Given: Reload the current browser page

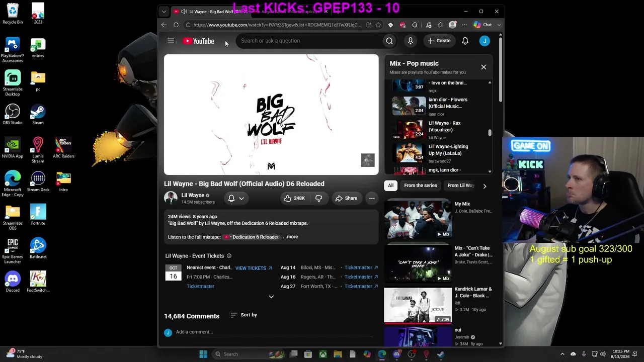Looking at the screenshot, I should (x=176, y=25).
